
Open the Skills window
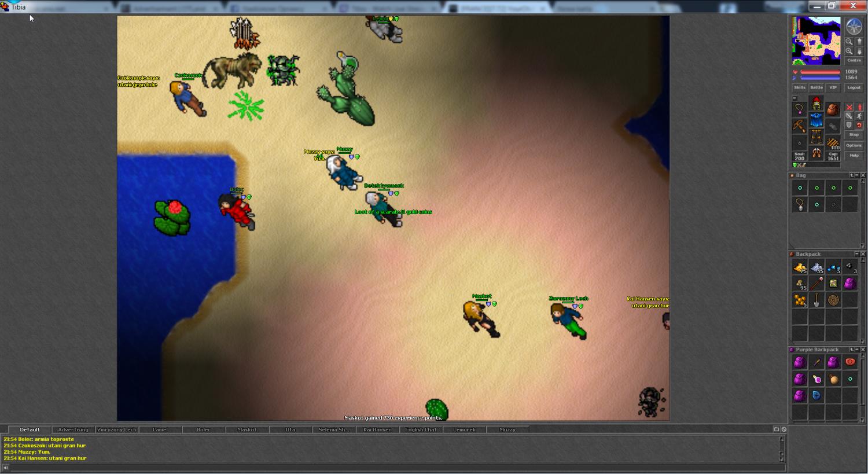799,87
